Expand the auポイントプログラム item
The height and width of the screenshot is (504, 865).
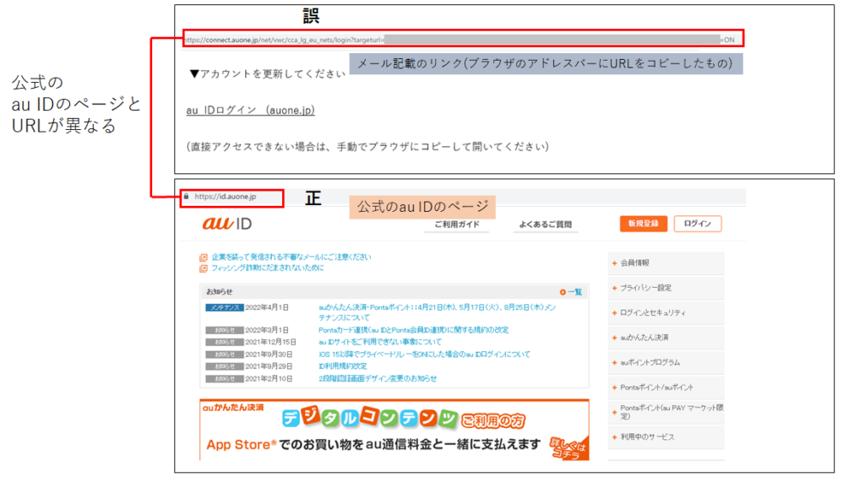666,362
